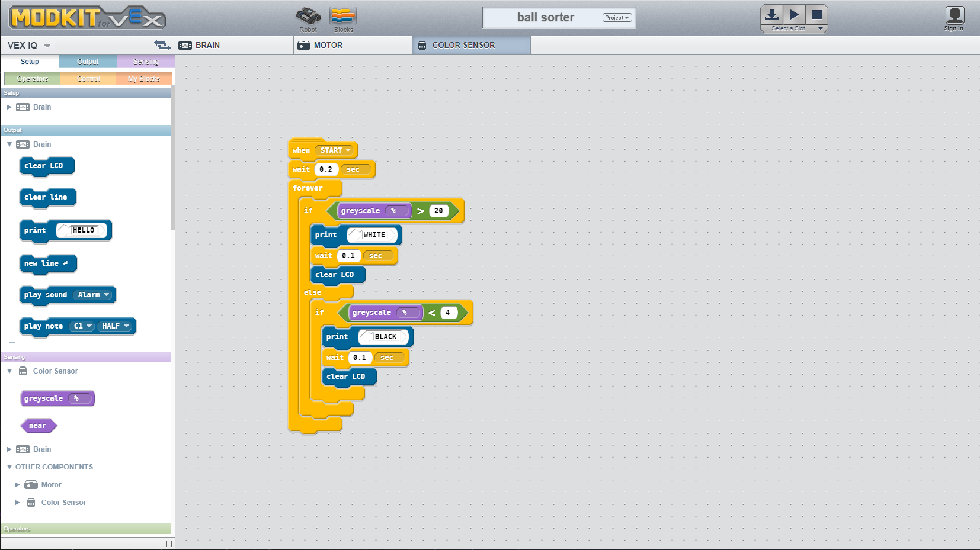
Task: Click the color sensor icon on its tab
Action: [x=423, y=45]
